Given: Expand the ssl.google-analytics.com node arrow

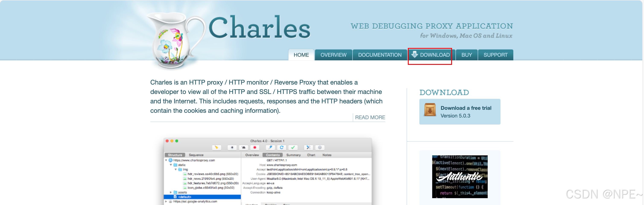Looking at the screenshot, I should pyautogui.click(x=166, y=202).
